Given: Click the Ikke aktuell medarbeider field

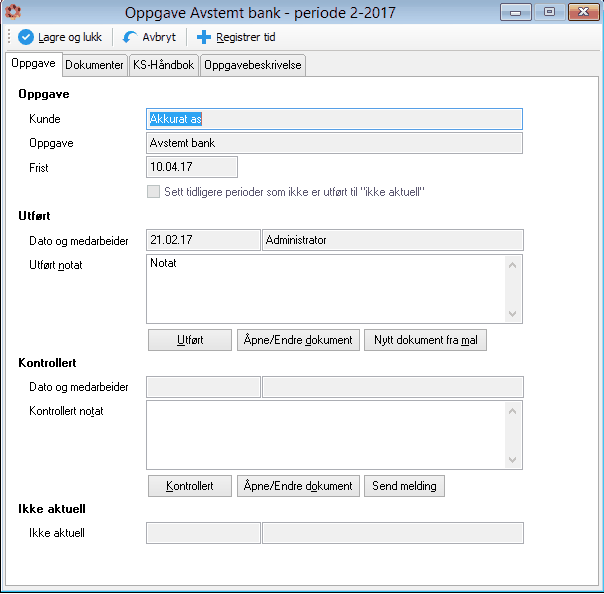Looking at the screenshot, I should tap(393, 533).
